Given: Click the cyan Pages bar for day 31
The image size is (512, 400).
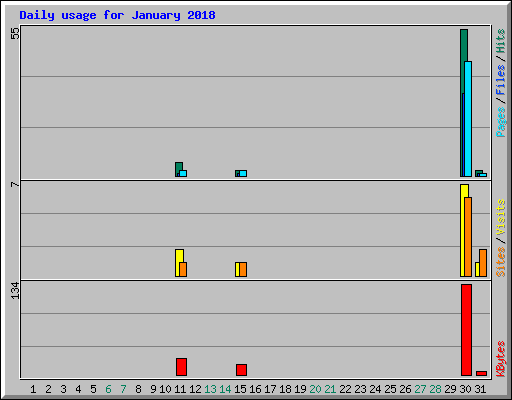Looking at the screenshot, I should pos(483,175).
